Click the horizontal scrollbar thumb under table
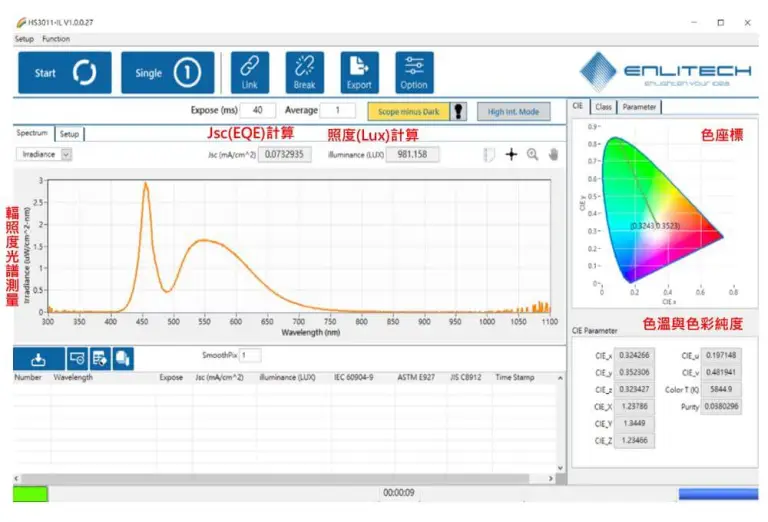 [x=275, y=478]
